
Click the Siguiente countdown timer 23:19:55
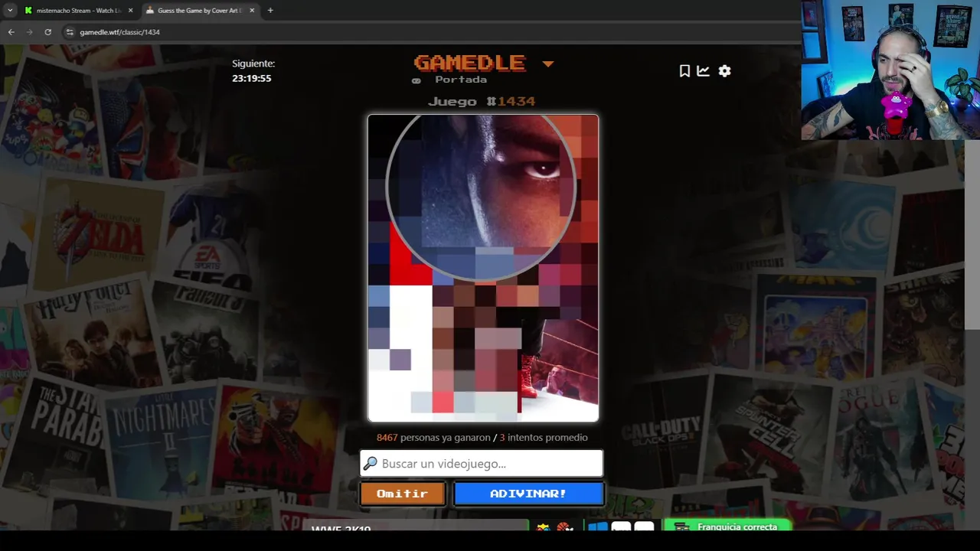click(252, 78)
